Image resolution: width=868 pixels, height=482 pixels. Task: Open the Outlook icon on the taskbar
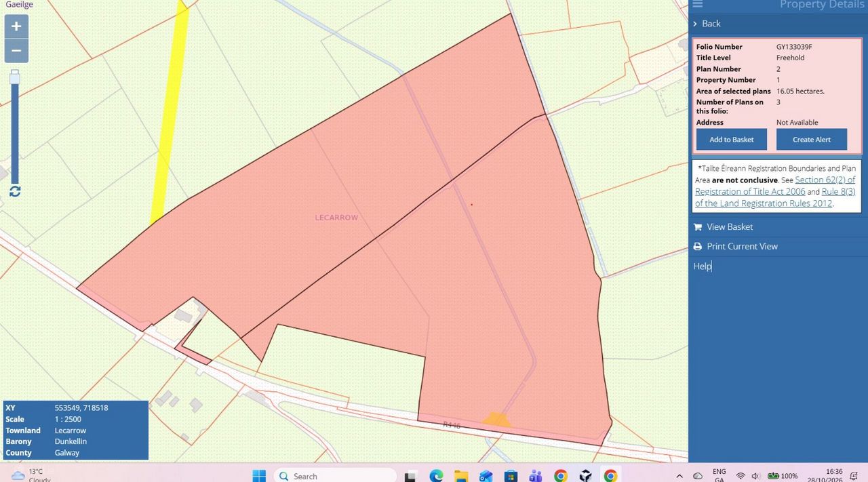click(x=486, y=476)
